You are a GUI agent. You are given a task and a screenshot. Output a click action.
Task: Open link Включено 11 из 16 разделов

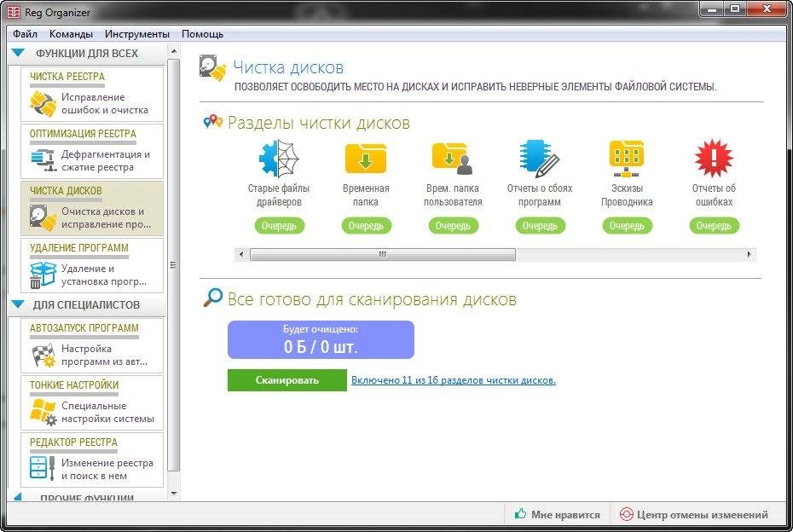pyautogui.click(x=453, y=380)
